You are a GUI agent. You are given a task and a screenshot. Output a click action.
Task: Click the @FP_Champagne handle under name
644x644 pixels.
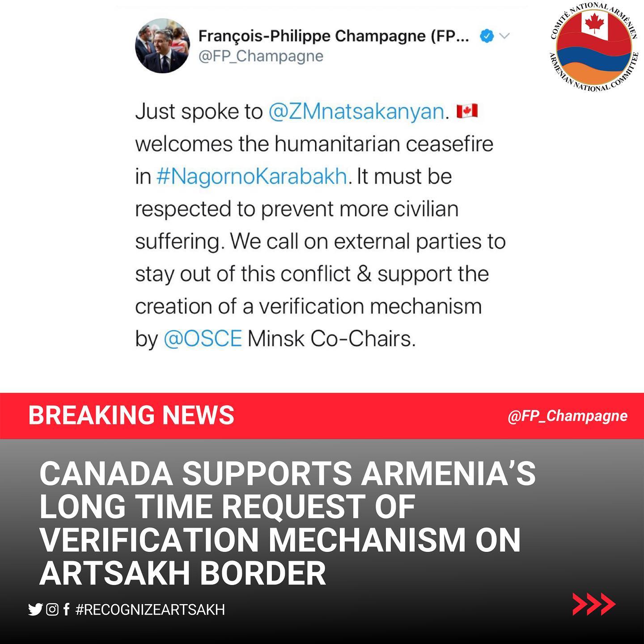pyautogui.click(x=261, y=56)
